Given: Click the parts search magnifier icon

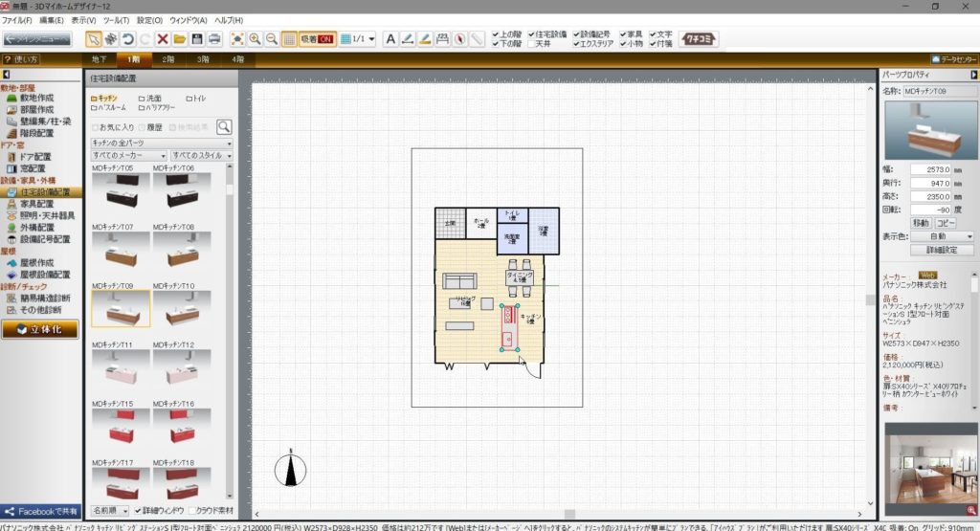Looking at the screenshot, I should click(x=224, y=126).
